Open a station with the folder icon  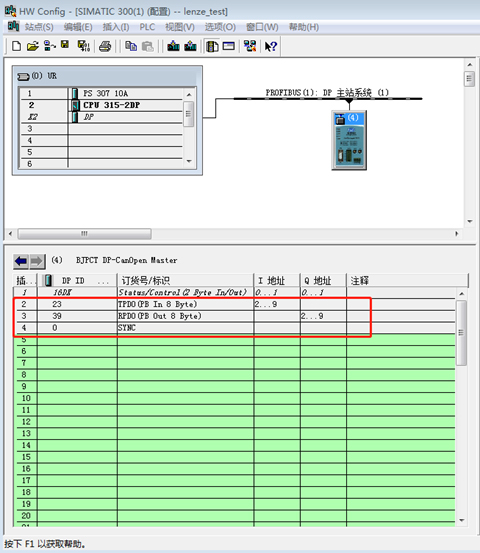(33, 46)
